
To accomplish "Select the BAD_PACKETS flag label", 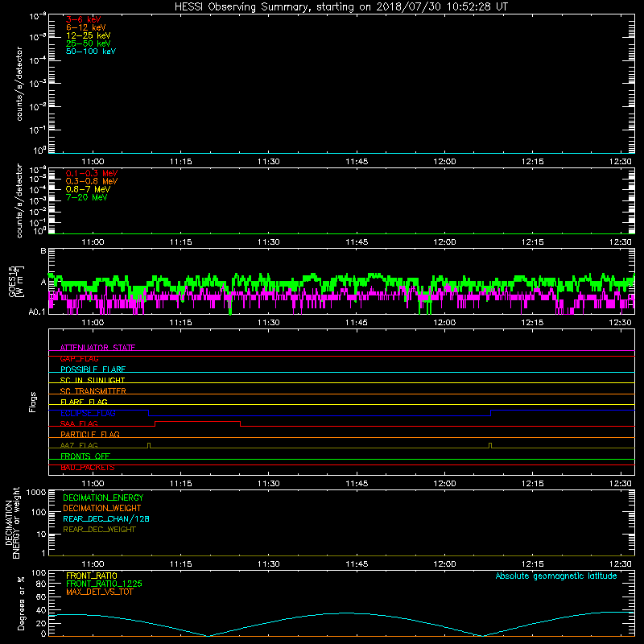I will [88, 468].
